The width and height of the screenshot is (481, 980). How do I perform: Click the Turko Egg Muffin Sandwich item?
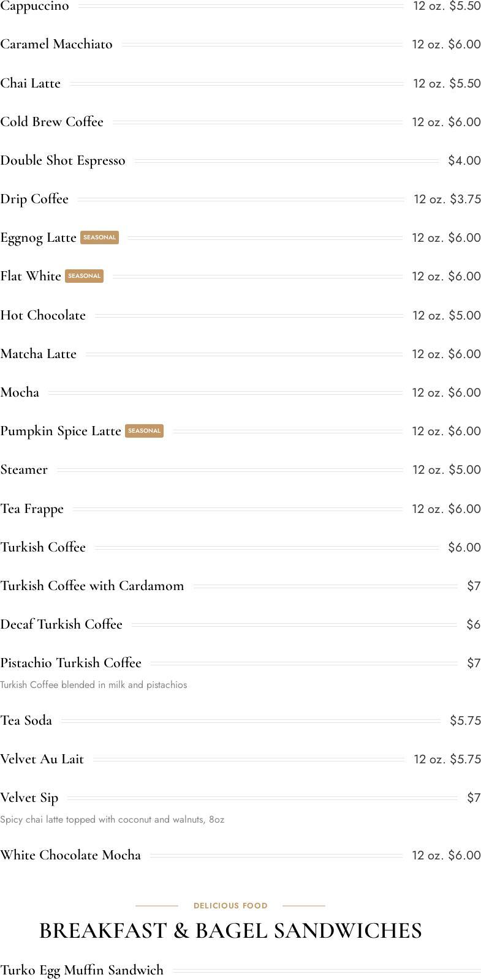coord(82,970)
